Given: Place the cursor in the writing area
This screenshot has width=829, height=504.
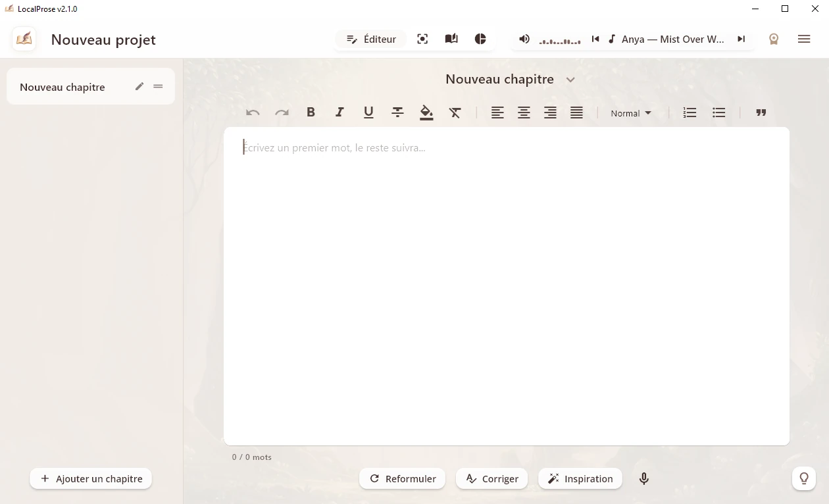Looking at the screenshot, I should pyautogui.click(x=507, y=283).
